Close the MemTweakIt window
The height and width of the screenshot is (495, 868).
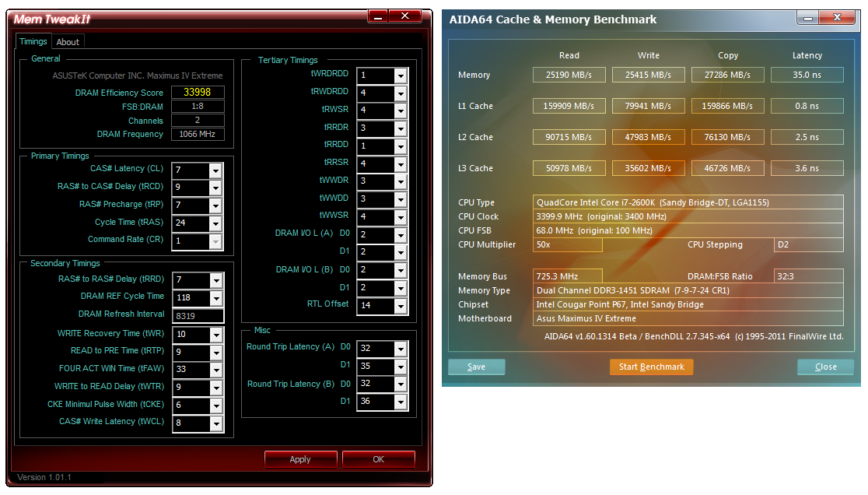tap(405, 16)
